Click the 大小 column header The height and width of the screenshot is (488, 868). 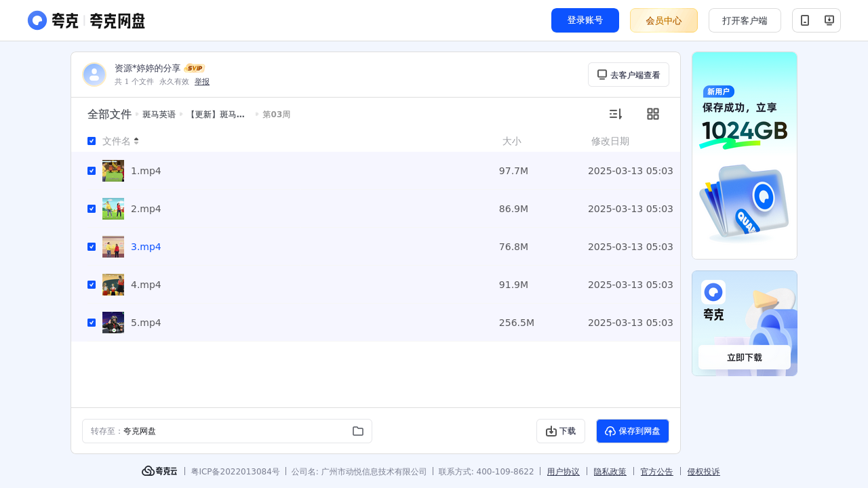(512, 141)
